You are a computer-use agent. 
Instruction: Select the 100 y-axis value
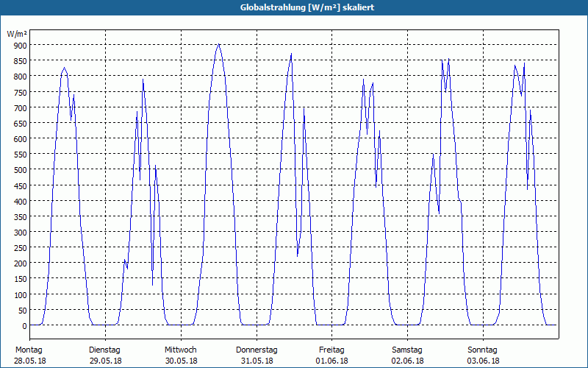click(x=21, y=295)
